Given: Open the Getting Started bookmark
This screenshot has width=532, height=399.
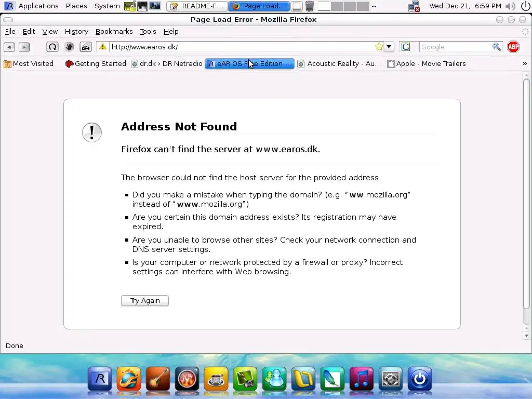Looking at the screenshot, I should [96, 64].
